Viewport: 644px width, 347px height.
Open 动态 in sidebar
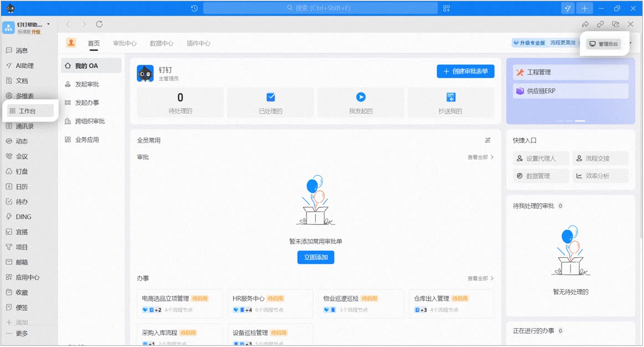(17, 141)
